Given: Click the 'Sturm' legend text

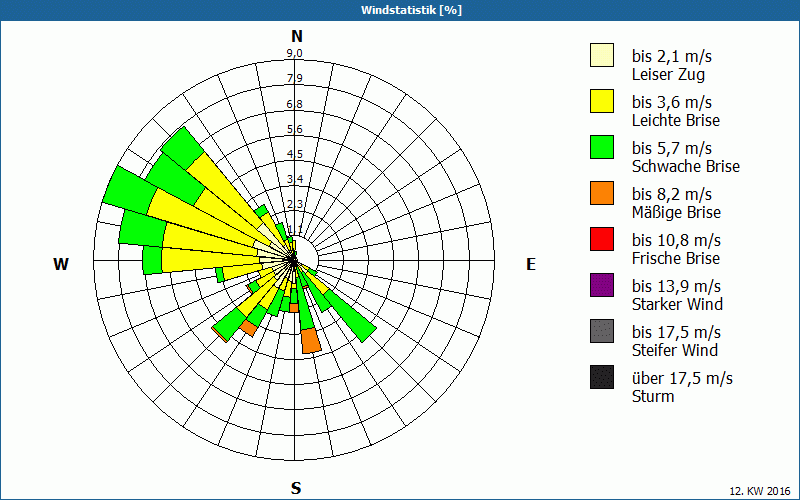Looking at the screenshot, I should (653, 396).
